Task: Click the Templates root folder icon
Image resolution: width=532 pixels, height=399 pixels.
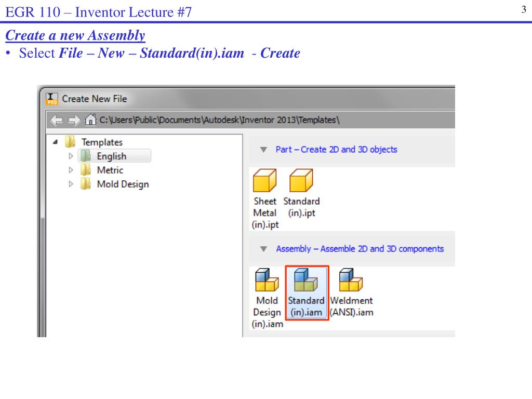Action: click(70, 142)
